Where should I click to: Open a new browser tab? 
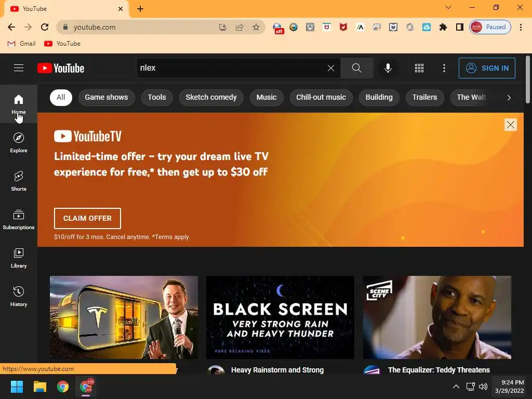coord(140,9)
